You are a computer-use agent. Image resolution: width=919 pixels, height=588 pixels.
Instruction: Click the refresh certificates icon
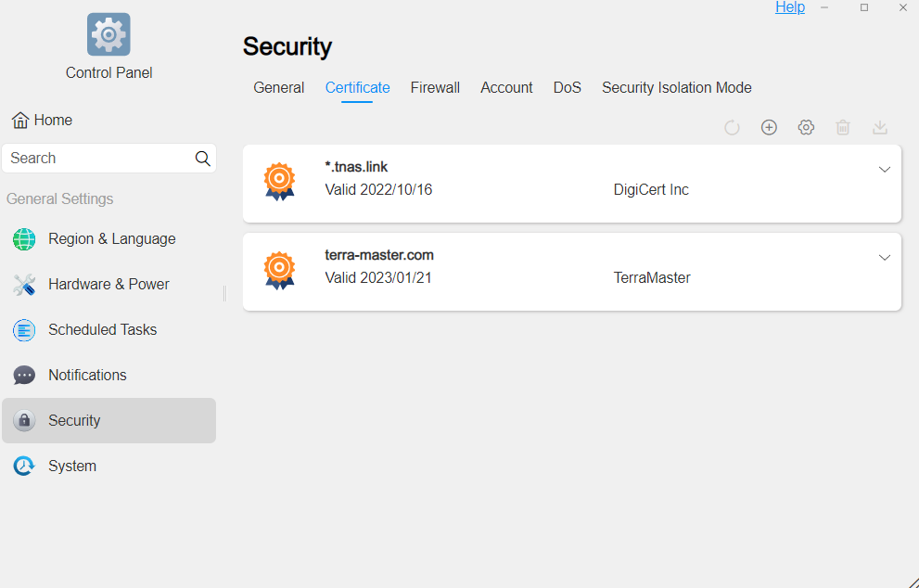pyautogui.click(x=732, y=128)
